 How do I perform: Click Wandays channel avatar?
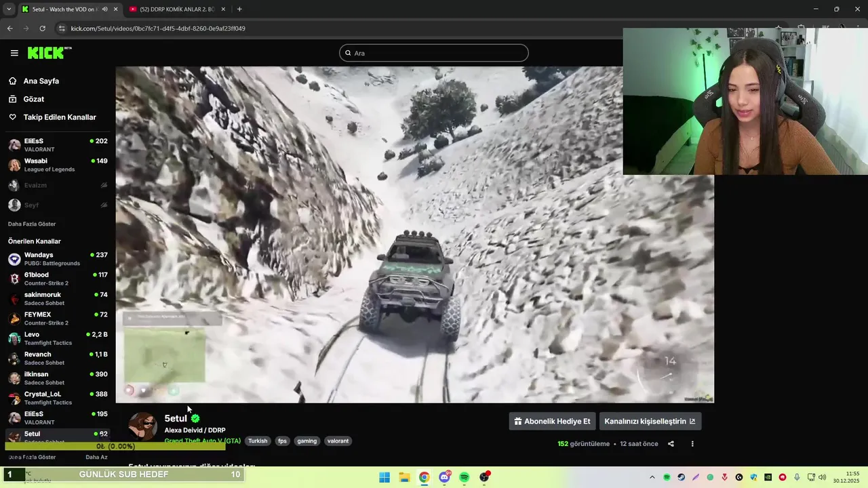14,259
